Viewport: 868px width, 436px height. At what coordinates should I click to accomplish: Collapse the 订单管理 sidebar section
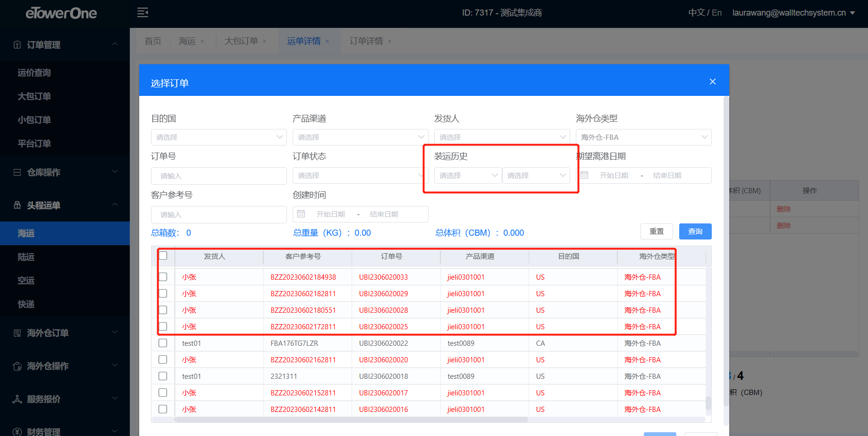(115, 44)
